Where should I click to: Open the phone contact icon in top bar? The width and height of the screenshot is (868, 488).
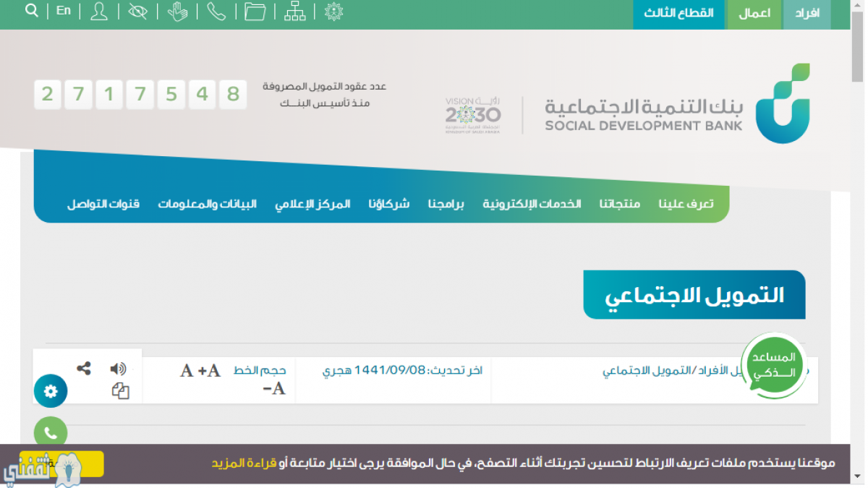tap(216, 12)
